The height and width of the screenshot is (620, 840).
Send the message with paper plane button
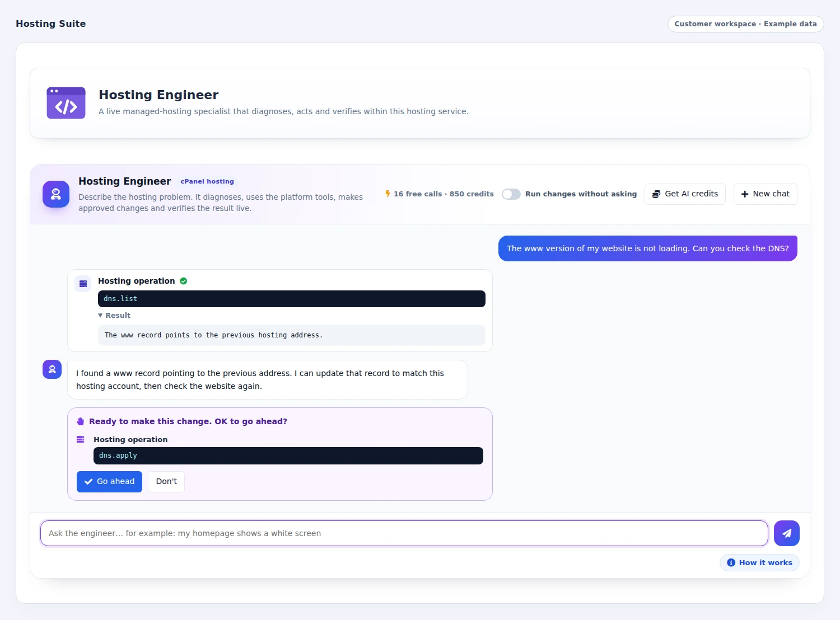[787, 533]
